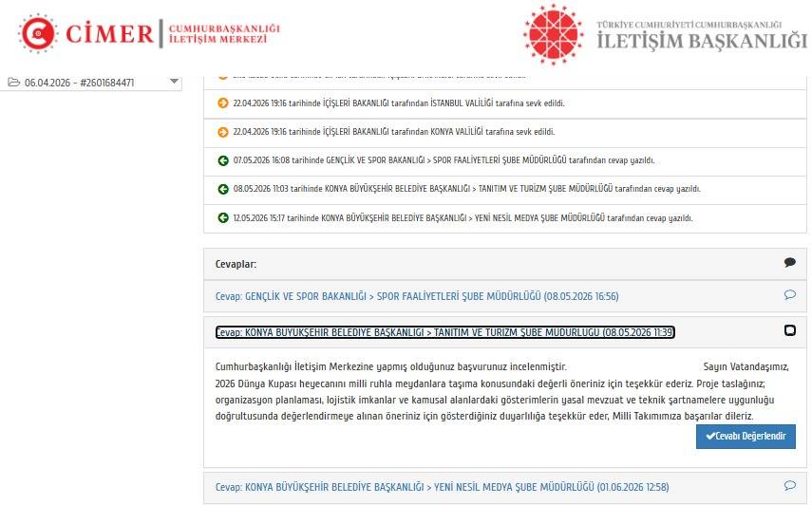Click the İLETİŞİM BAŞKANLIĞI header text

pos(702,41)
